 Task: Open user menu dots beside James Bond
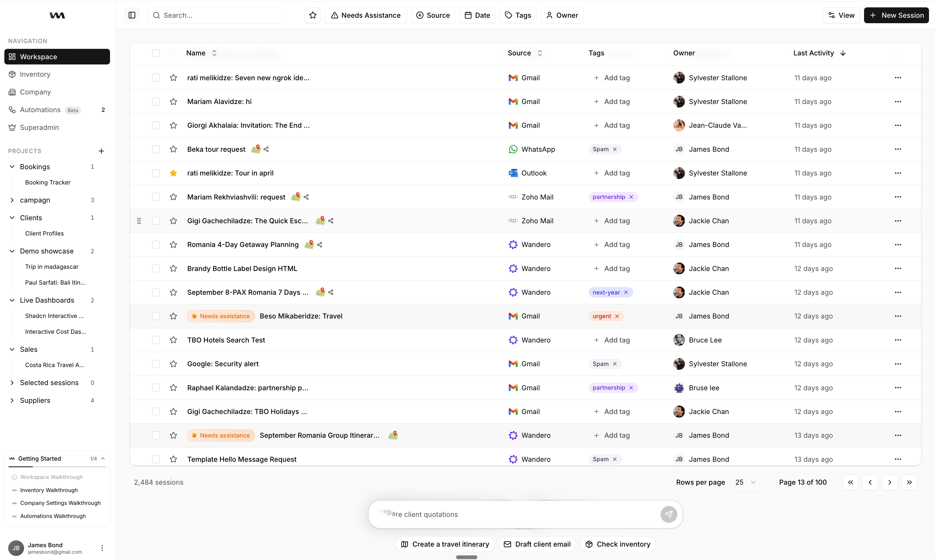point(102,548)
